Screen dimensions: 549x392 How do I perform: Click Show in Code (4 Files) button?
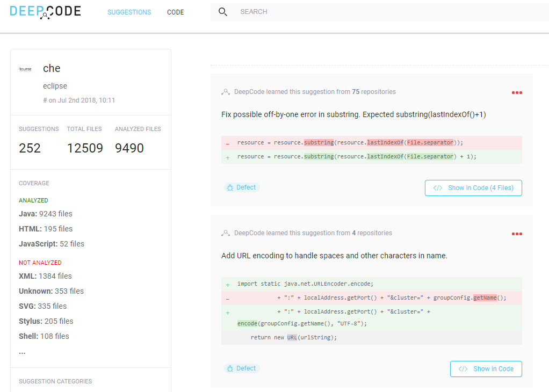pos(473,188)
